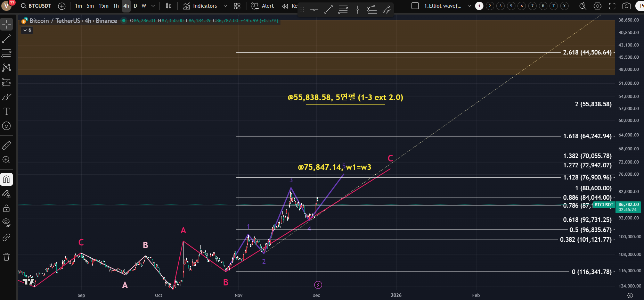Choose the brush drawing tool

pos(7,97)
